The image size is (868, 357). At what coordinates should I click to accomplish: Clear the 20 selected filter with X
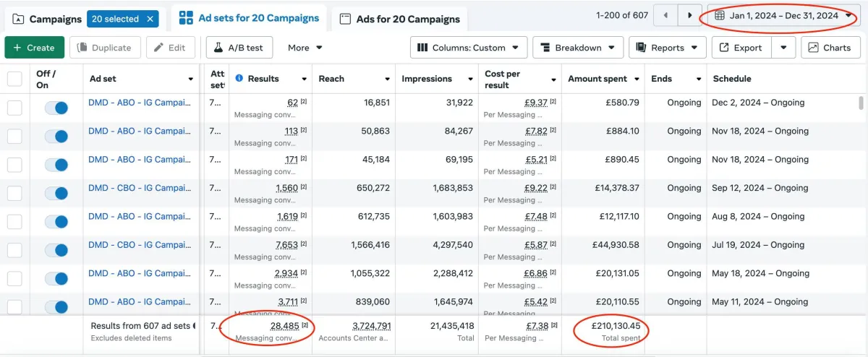pyautogui.click(x=150, y=19)
